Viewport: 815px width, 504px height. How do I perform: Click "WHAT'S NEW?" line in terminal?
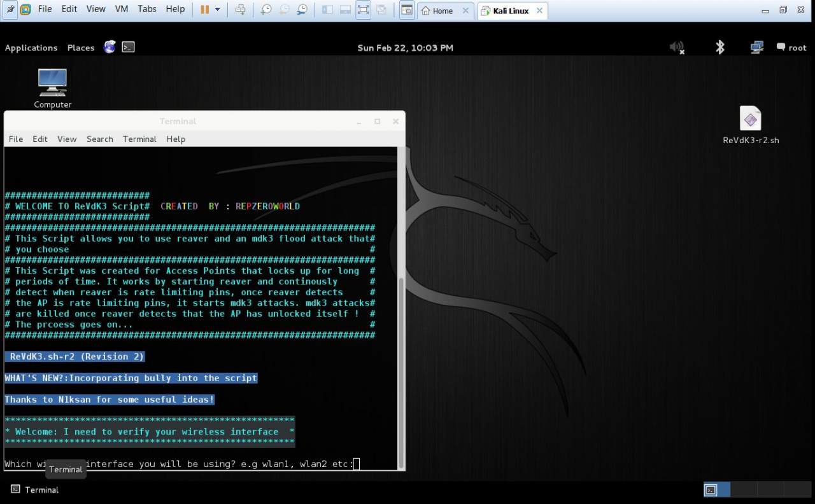coord(131,378)
